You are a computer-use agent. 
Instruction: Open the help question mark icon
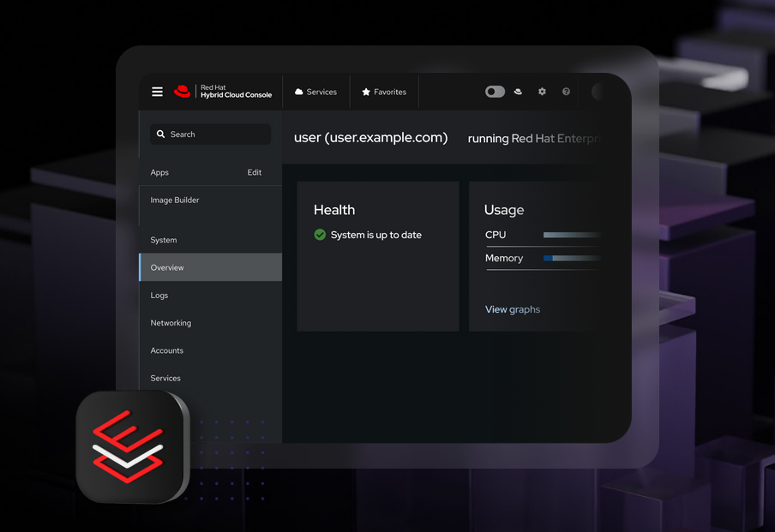pyautogui.click(x=566, y=92)
